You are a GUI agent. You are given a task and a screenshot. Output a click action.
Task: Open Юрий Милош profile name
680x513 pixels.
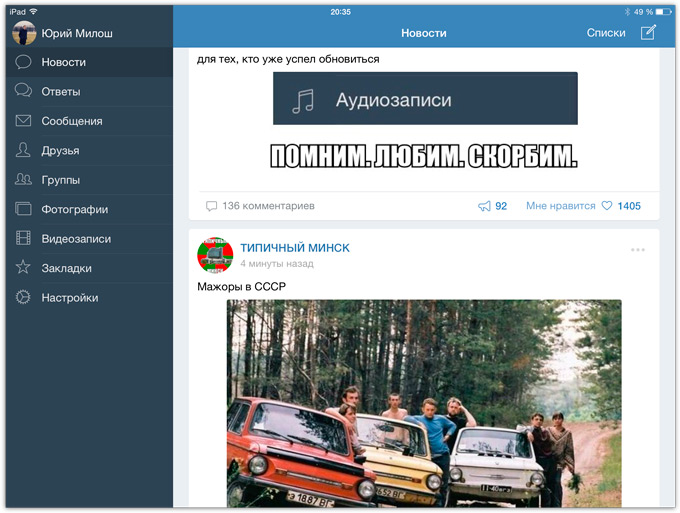(77, 33)
